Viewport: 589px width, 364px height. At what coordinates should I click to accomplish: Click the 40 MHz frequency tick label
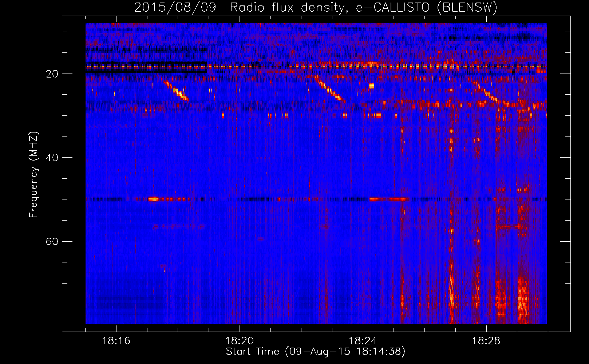point(52,158)
